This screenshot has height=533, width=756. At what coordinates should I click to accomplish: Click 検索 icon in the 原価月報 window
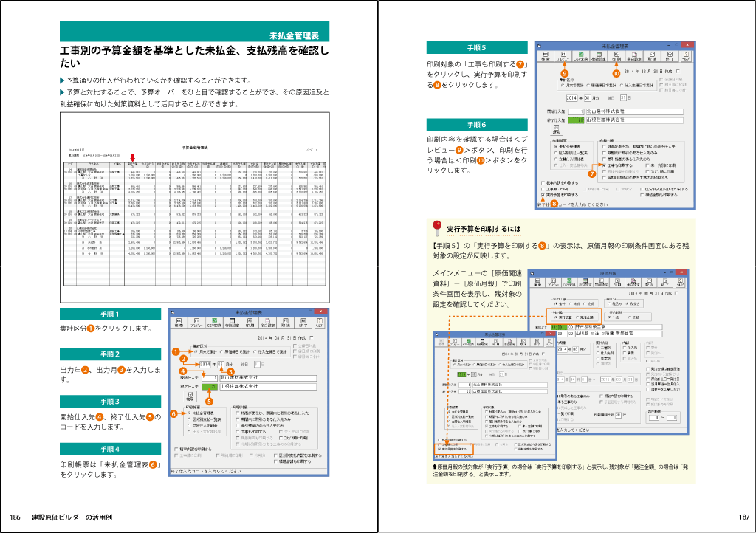pos(537,283)
